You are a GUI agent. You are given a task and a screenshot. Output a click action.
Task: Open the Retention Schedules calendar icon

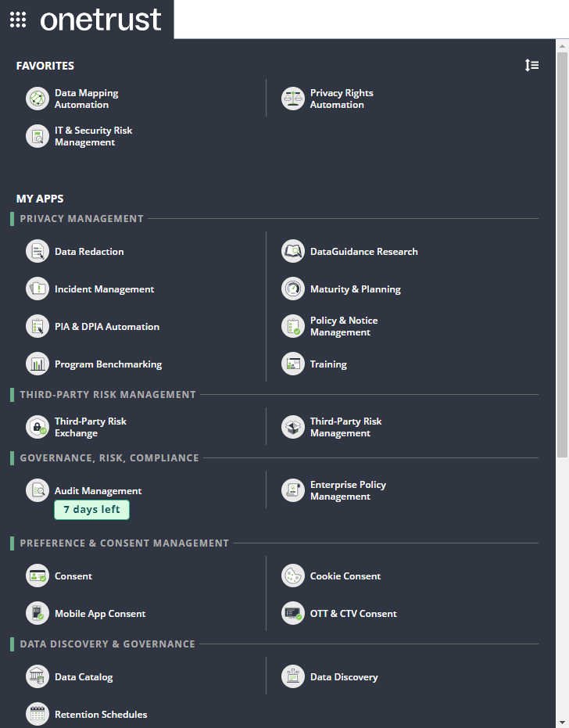point(37,714)
